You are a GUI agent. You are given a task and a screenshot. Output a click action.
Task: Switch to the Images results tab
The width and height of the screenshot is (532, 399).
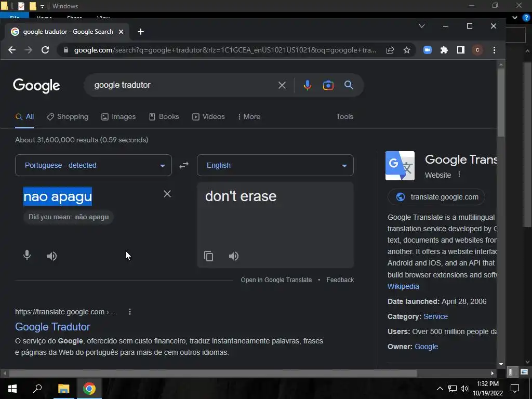point(118,117)
